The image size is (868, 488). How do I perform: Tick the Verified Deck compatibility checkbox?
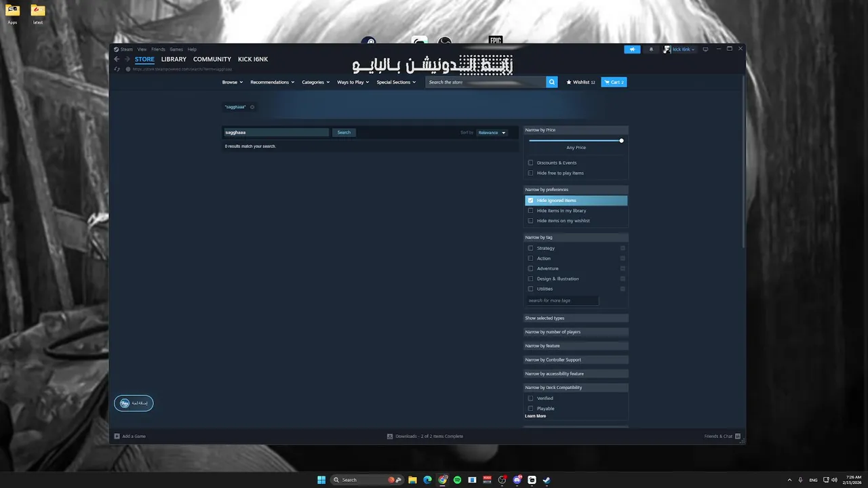(530, 399)
